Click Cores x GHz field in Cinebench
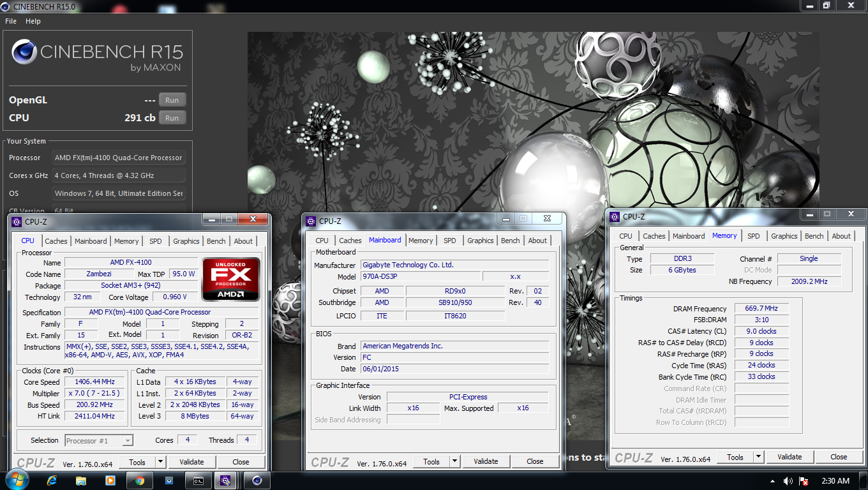The height and width of the screenshot is (490, 868). click(119, 175)
